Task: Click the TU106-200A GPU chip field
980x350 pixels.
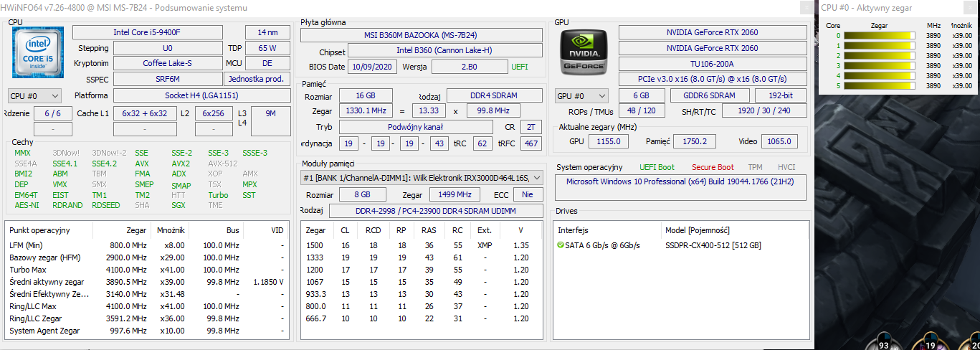Action: pos(712,63)
